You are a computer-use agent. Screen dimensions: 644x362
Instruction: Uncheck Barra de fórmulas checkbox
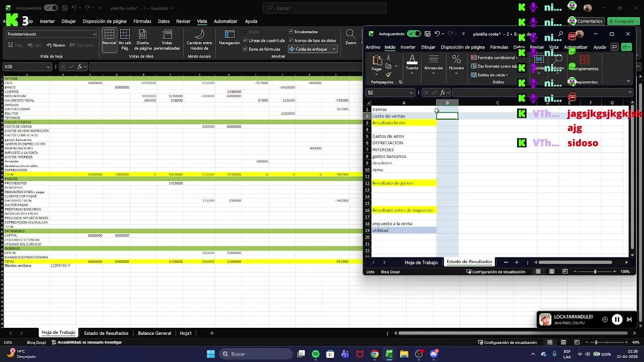tap(245, 49)
